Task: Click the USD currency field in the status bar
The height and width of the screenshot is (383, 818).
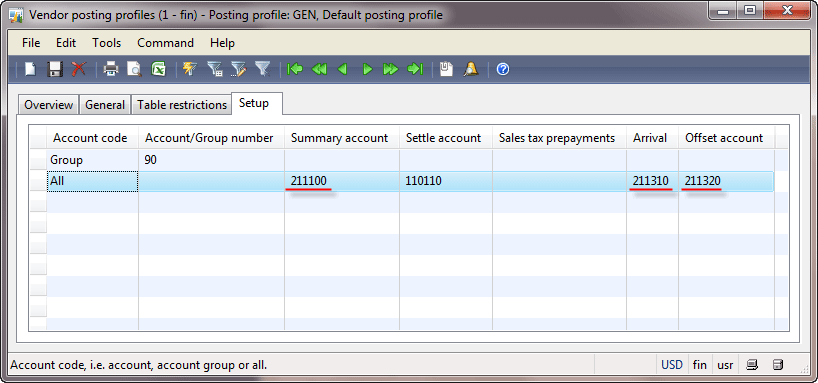Action: pos(672,365)
